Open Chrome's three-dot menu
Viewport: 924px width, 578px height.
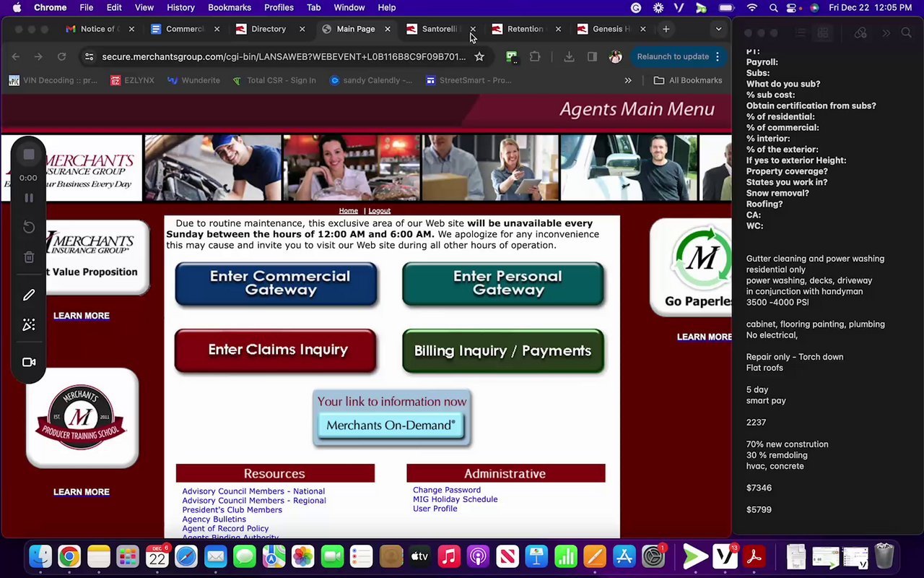[x=718, y=56]
